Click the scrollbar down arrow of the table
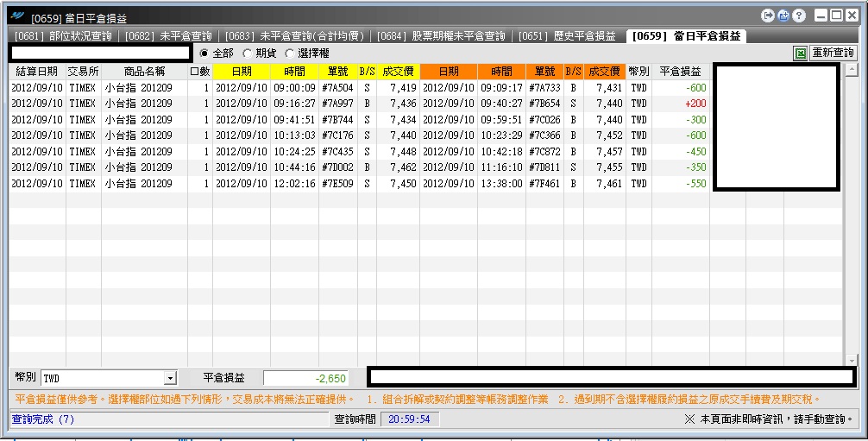Image resolution: width=868 pixels, height=441 pixels. tap(851, 360)
